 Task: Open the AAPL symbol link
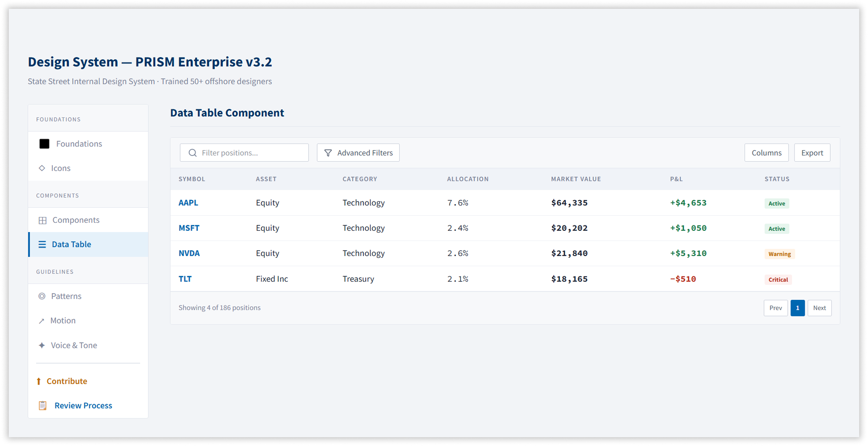(188, 203)
